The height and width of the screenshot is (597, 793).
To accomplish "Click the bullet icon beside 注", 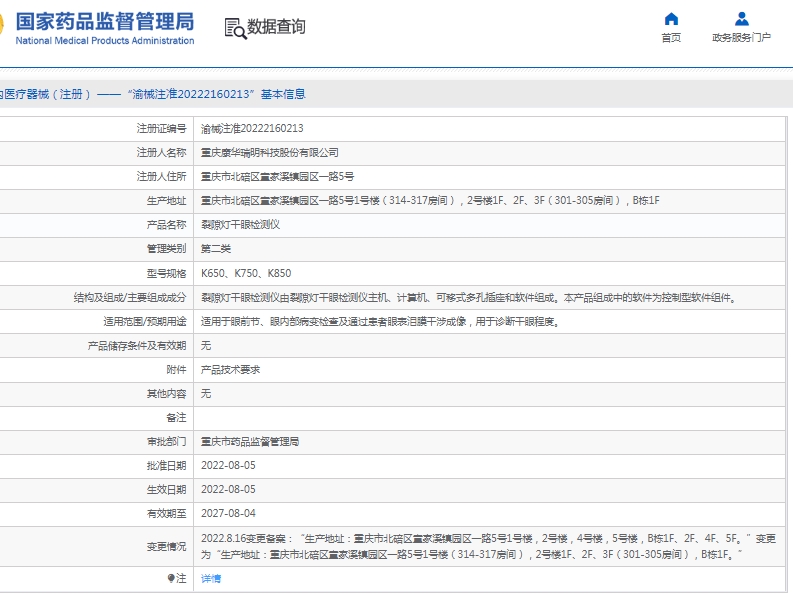I will [x=171, y=578].
